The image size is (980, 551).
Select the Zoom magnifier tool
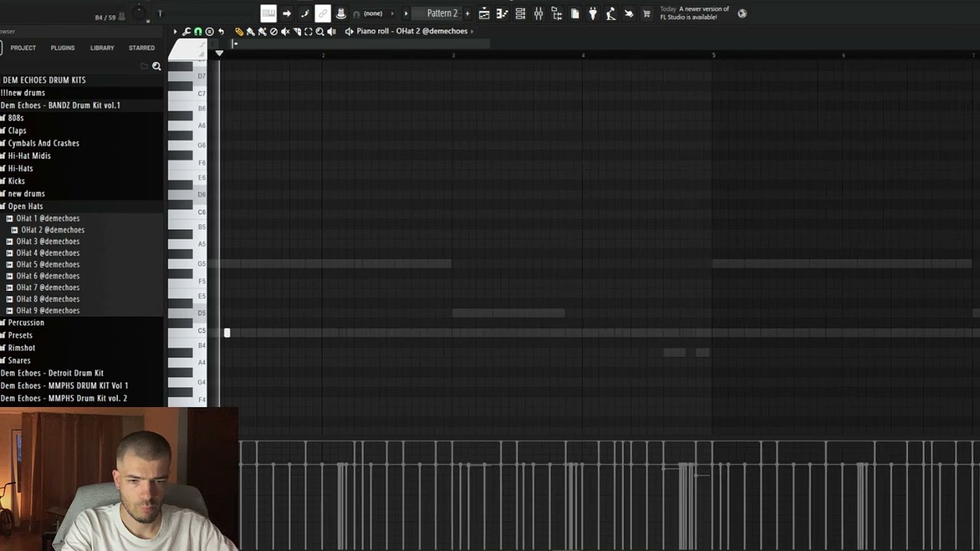click(320, 31)
